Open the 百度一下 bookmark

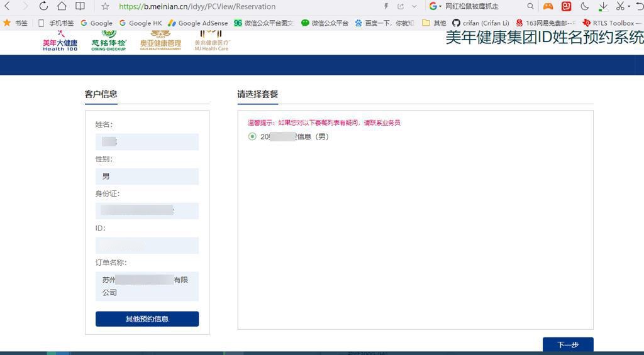384,23
